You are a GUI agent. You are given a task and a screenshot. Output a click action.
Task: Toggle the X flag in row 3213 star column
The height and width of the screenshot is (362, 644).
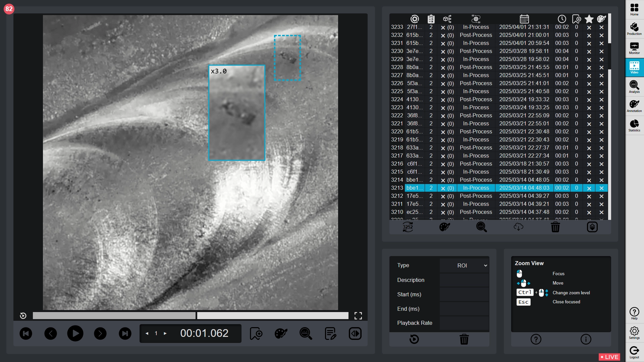(x=589, y=188)
